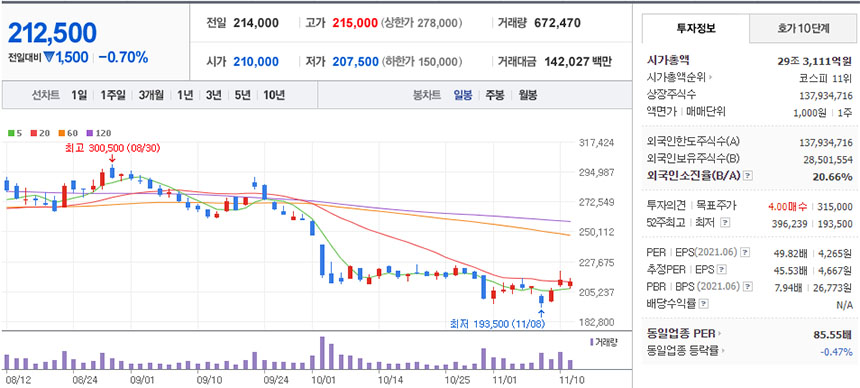Select the 3개월 line chart
The height and width of the screenshot is (388, 860).
pyautogui.click(x=151, y=95)
